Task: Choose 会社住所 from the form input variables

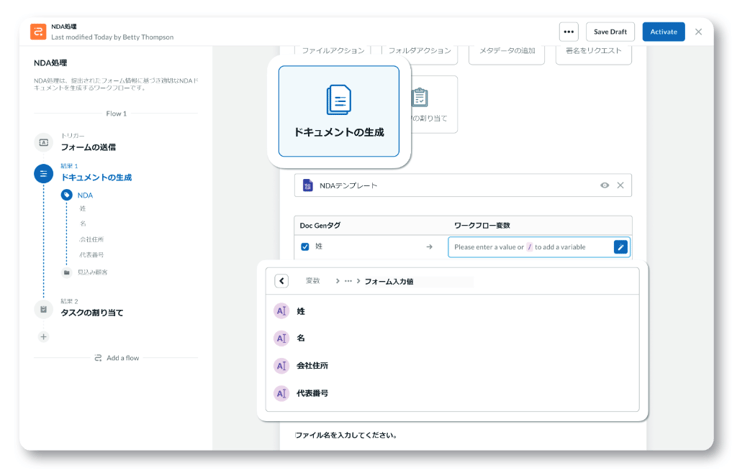Action: tap(312, 366)
